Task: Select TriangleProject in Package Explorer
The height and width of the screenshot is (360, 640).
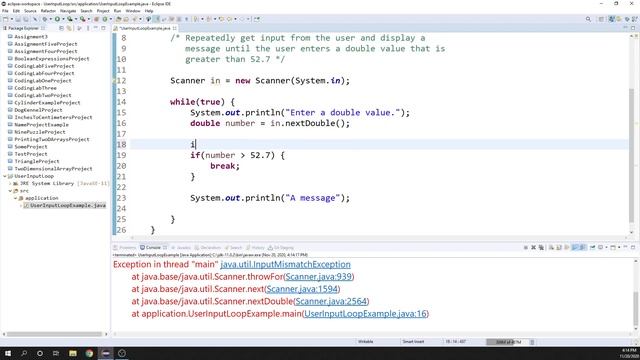Action: pyautogui.click(x=37, y=162)
